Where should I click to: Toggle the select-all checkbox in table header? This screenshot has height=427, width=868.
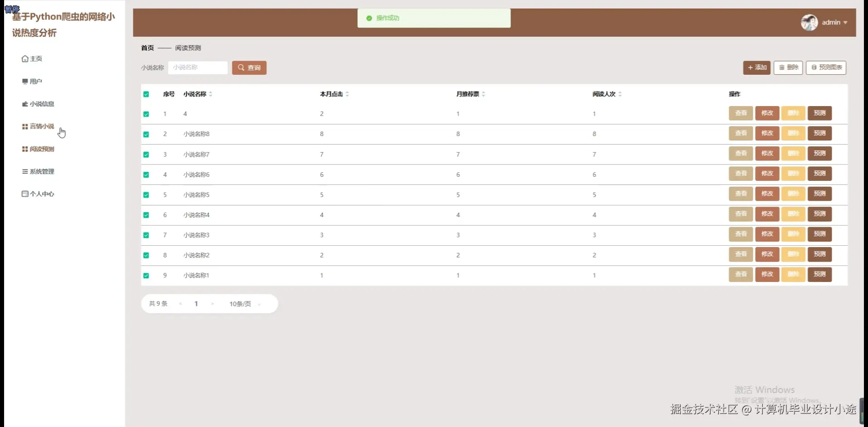[146, 94]
